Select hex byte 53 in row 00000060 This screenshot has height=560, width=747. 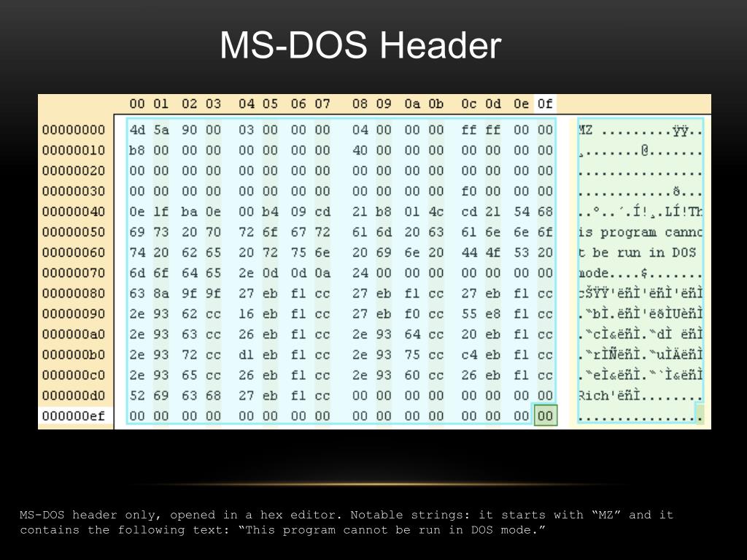(x=521, y=253)
